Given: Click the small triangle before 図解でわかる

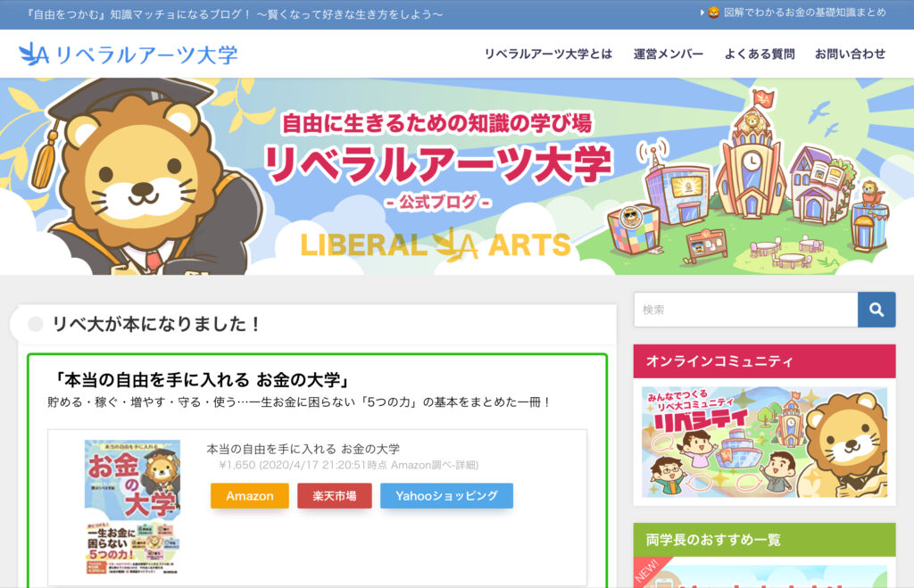Looking at the screenshot, I should tap(702, 12).
